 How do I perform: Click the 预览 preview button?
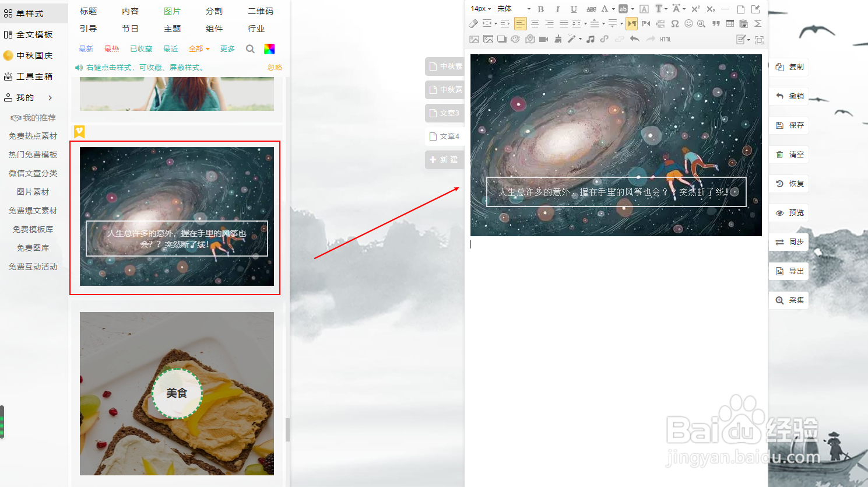point(789,213)
